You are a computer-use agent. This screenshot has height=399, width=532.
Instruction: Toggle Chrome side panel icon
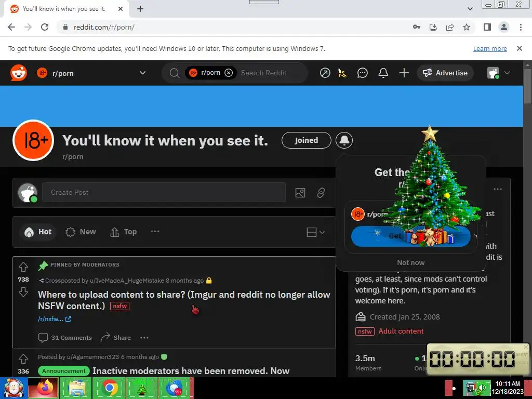(x=487, y=27)
